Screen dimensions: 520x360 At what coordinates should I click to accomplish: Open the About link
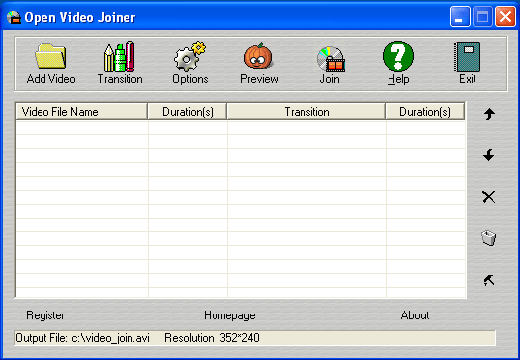(415, 315)
